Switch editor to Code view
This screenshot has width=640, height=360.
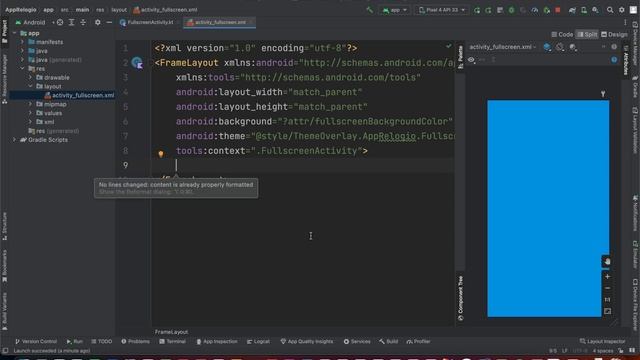tap(562, 34)
